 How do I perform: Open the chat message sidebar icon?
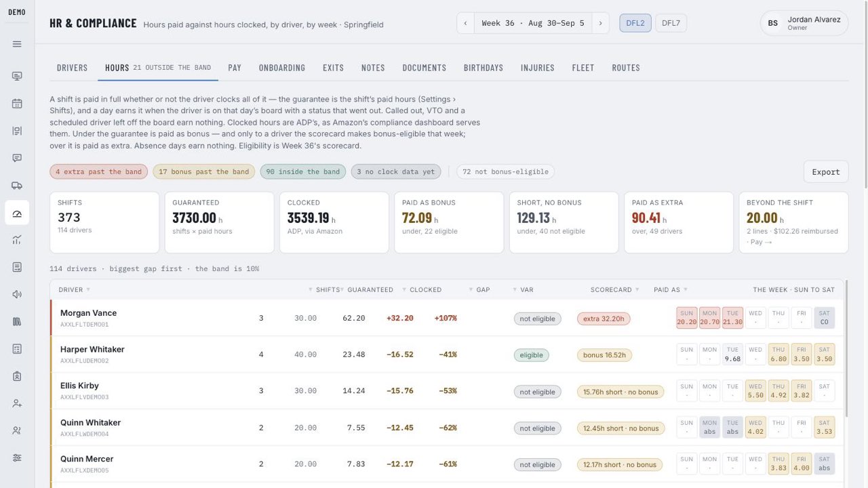[17, 158]
